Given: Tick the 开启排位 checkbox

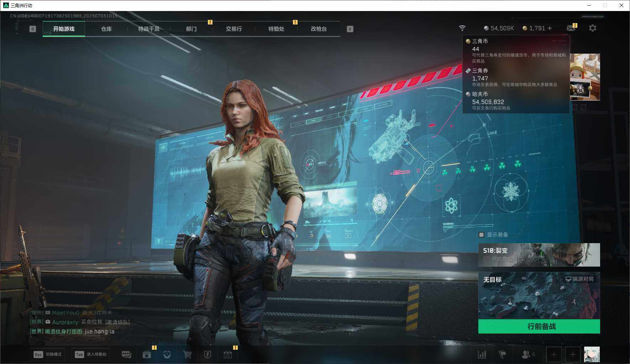Looking at the screenshot, I should pyautogui.click(x=486, y=259).
